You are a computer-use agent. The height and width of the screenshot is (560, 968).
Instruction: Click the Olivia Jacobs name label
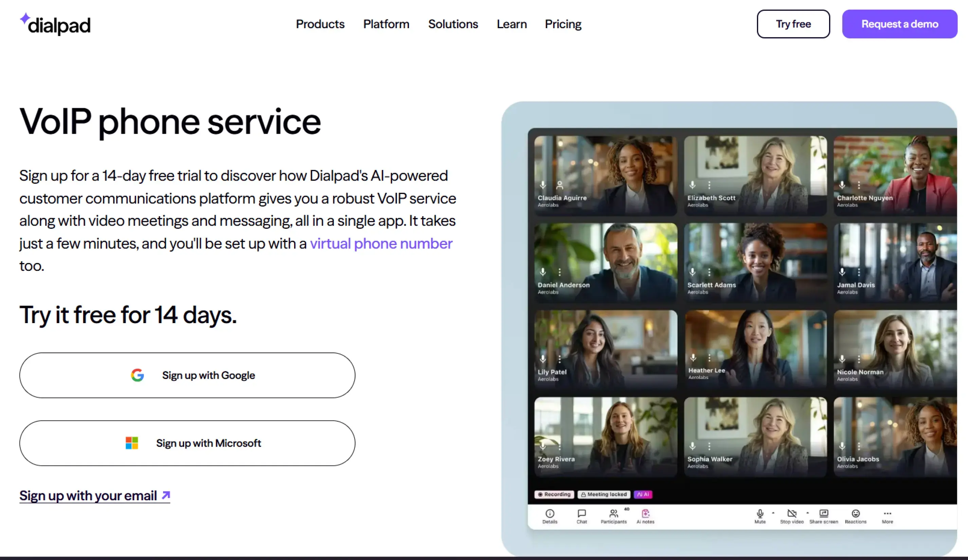click(x=858, y=459)
